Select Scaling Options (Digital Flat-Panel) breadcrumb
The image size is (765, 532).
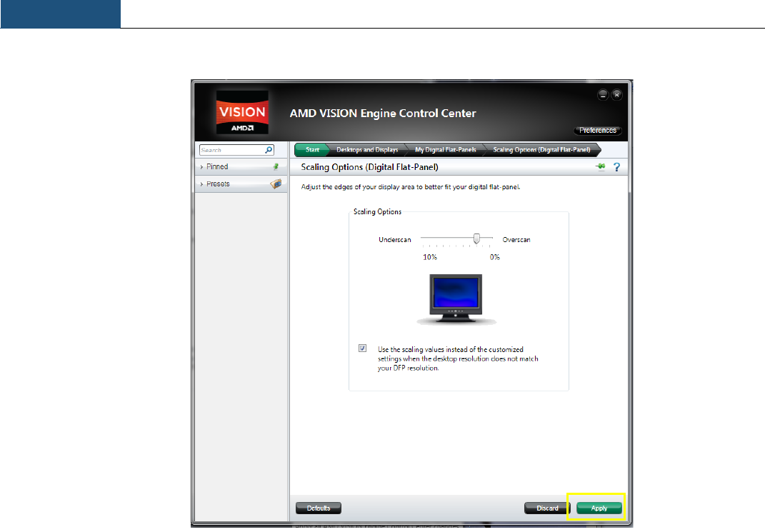(541, 150)
